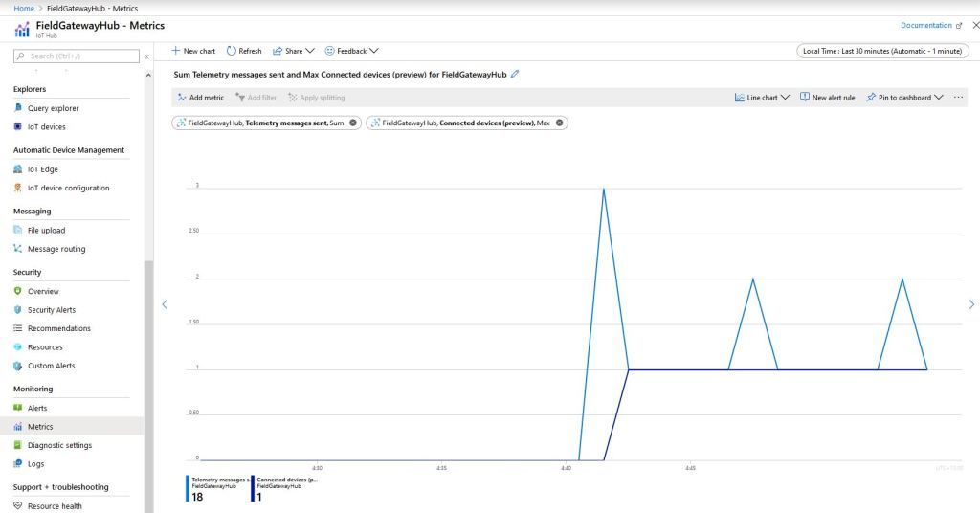The image size is (980, 513).
Task: Open Query explorer from sidebar
Action: [x=53, y=108]
